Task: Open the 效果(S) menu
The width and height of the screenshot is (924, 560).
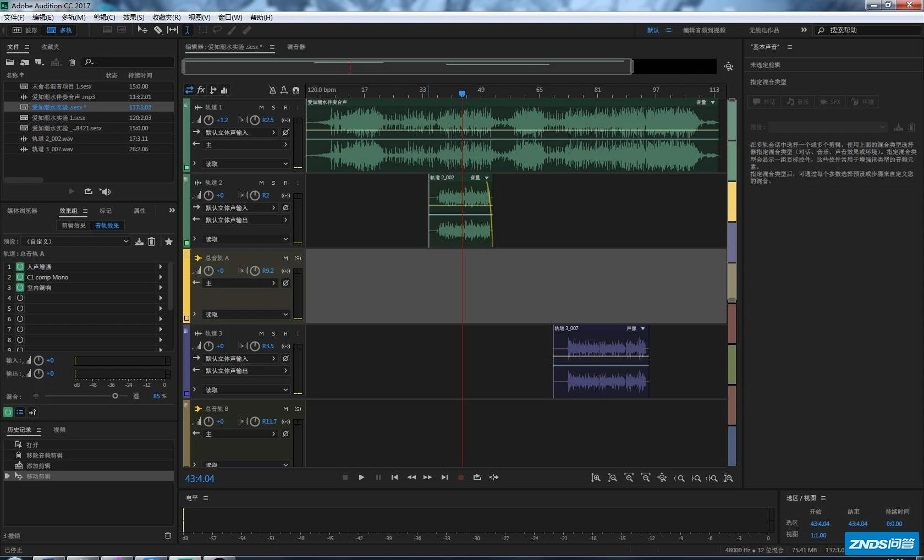Action: pyautogui.click(x=134, y=18)
